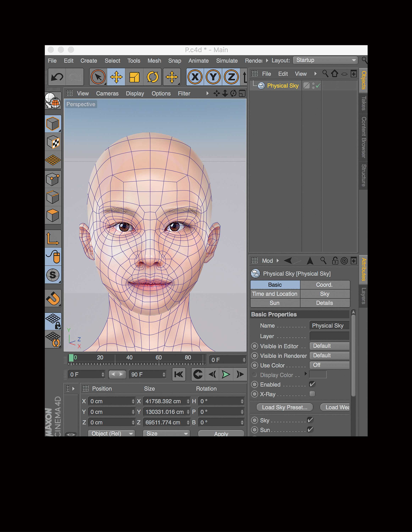Open Object (Rel) dropdown
Screen dimensions: 412x532
[x=111, y=433]
